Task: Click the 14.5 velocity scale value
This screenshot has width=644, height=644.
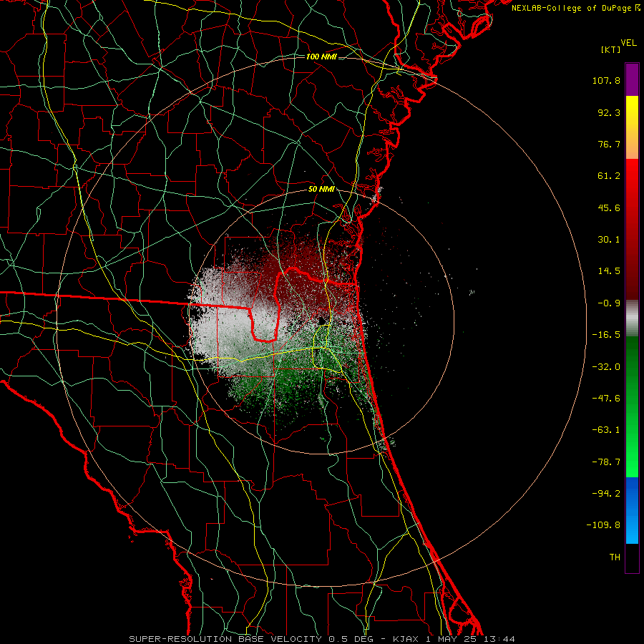Action: (609, 271)
